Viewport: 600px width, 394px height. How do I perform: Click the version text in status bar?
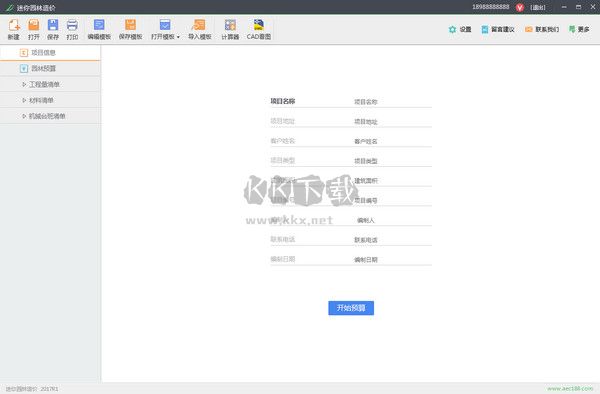click(32, 389)
